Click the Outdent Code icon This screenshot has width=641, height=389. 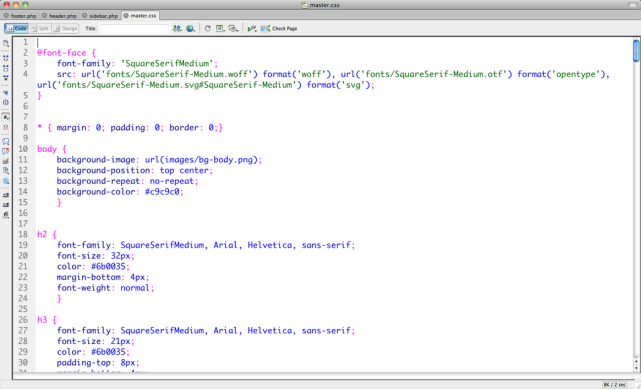click(x=6, y=205)
